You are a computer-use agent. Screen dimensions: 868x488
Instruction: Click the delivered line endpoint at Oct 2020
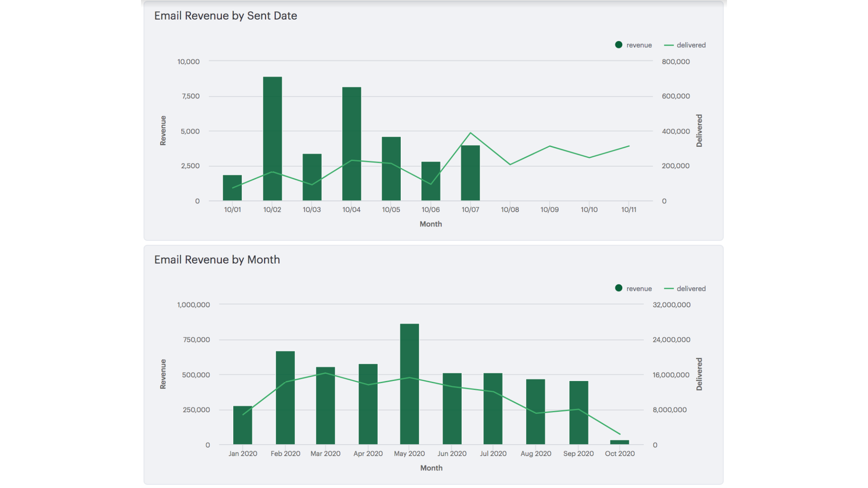[620, 433]
